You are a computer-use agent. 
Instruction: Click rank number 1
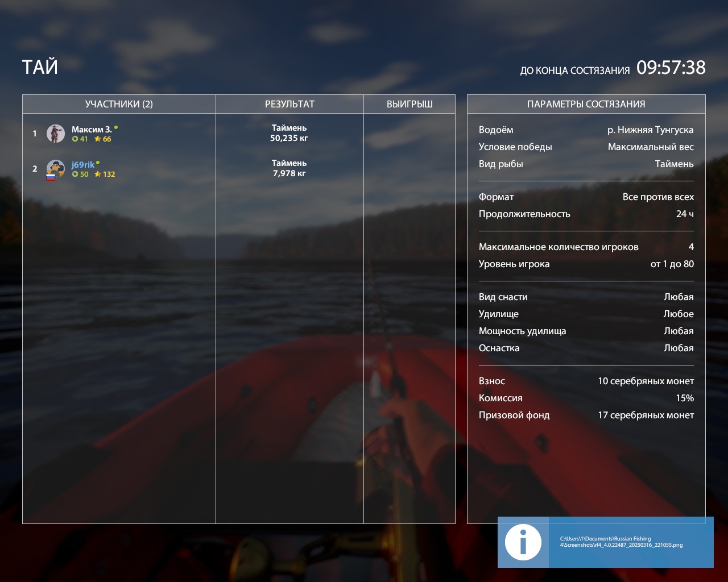[35, 134]
